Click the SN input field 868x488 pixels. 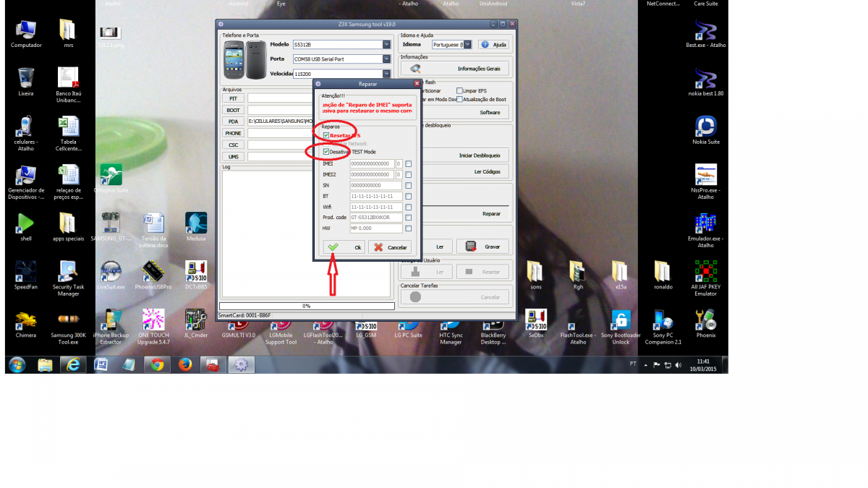pos(375,186)
